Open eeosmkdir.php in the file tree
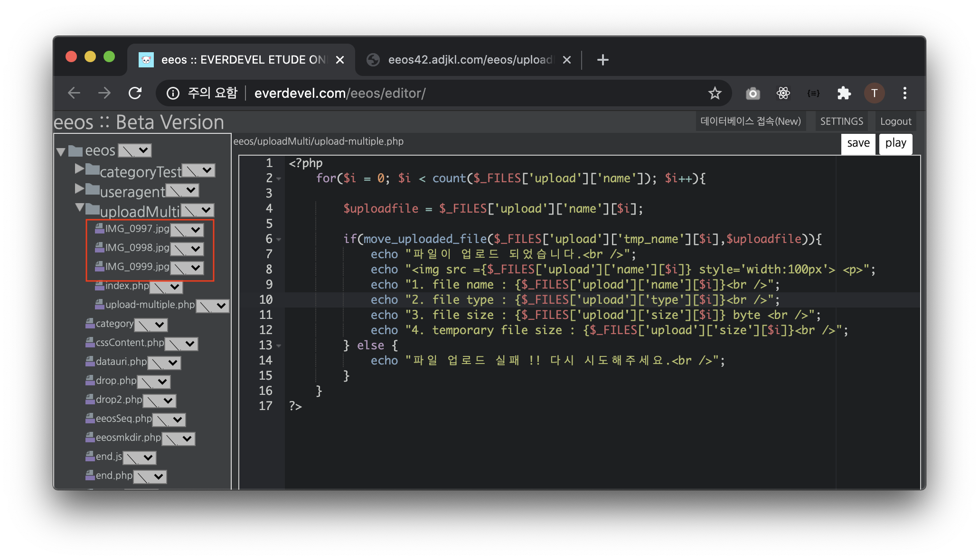Screen dimensions: 979x560 pos(129,438)
